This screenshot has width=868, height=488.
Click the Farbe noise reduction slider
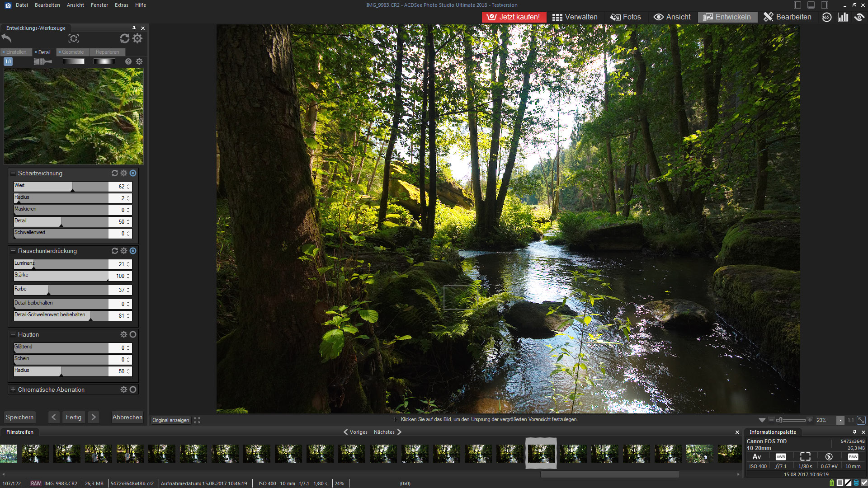point(61,290)
